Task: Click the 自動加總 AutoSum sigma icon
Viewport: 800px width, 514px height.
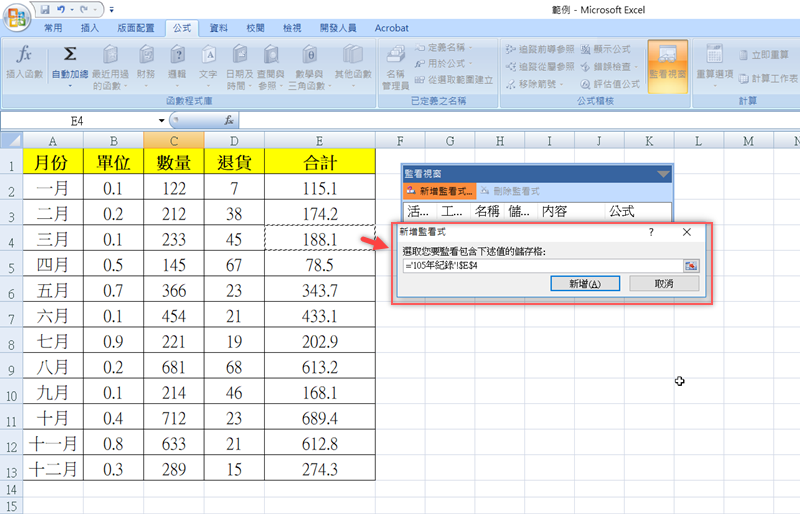Action: pyautogui.click(x=69, y=55)
